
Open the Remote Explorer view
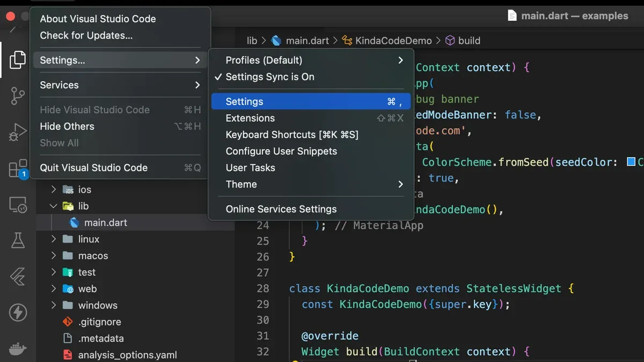point(18,205)
